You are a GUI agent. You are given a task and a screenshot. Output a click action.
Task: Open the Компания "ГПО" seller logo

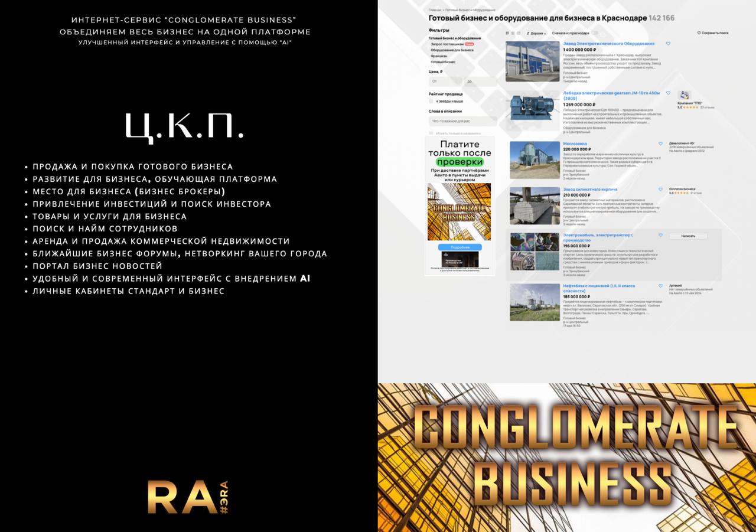pos(685,96)
